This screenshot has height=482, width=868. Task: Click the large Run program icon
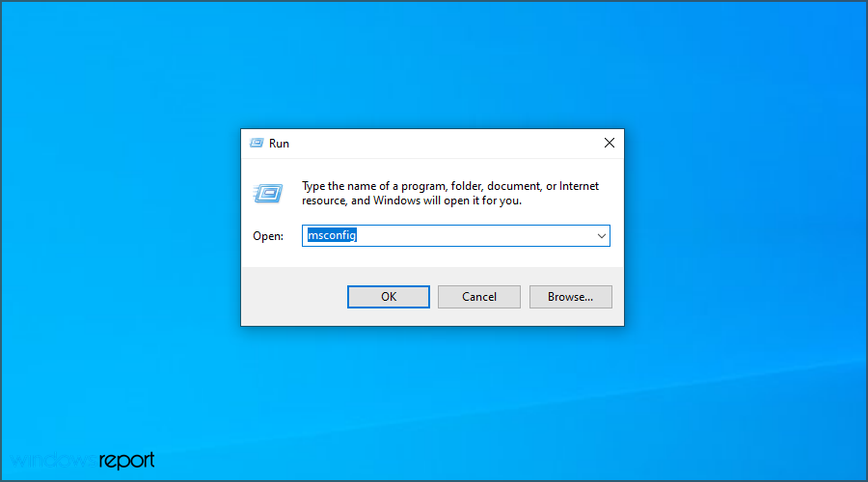268,193
